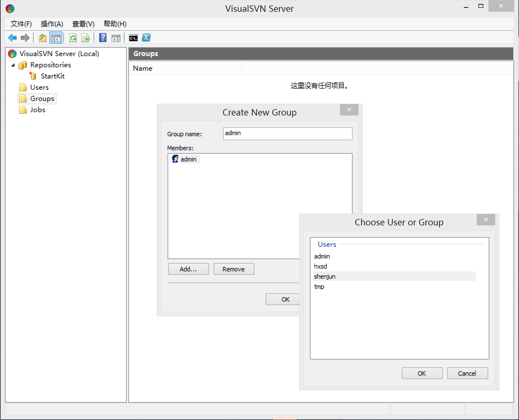Launch the PowerShell toolbar icon
This screenshot has width=519, height=420.
[x=146, y=38]
